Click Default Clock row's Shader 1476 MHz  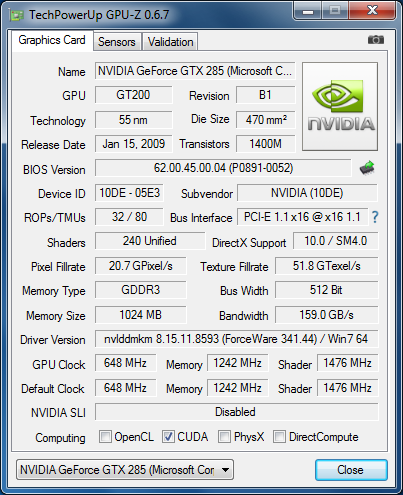coord(347,388)
